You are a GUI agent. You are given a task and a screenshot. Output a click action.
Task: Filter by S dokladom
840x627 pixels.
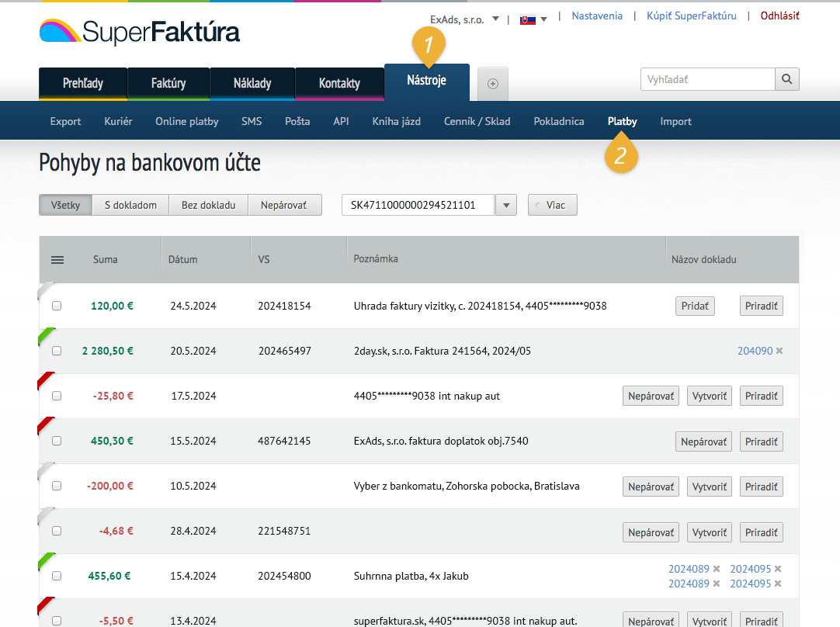[130, 205]
